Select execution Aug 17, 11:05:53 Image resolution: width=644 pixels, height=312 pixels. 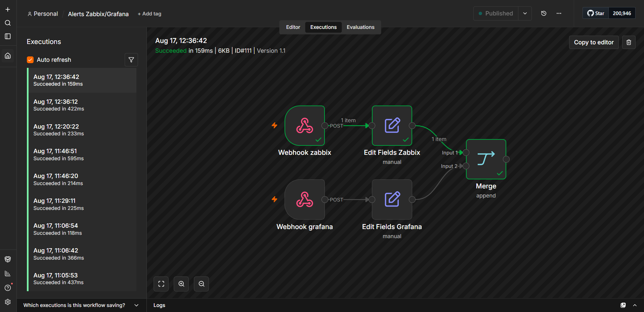pyautogui.click(x=82, y=279)
